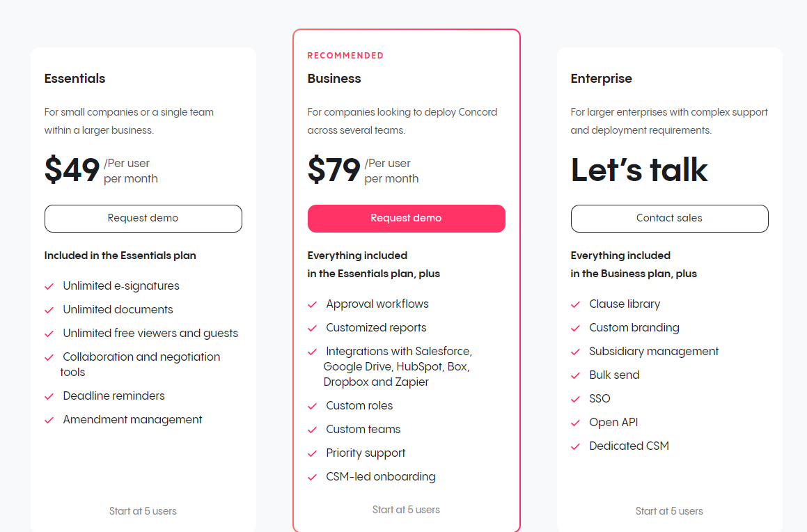The height and width of the screenshot is (532, 807).
Task: Click the checkmark beside Approval workflows
Action: coord(311,304)
